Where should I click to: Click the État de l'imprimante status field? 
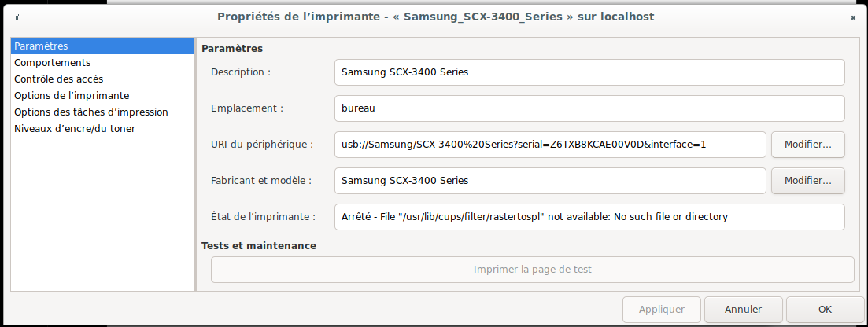(589, 217)
